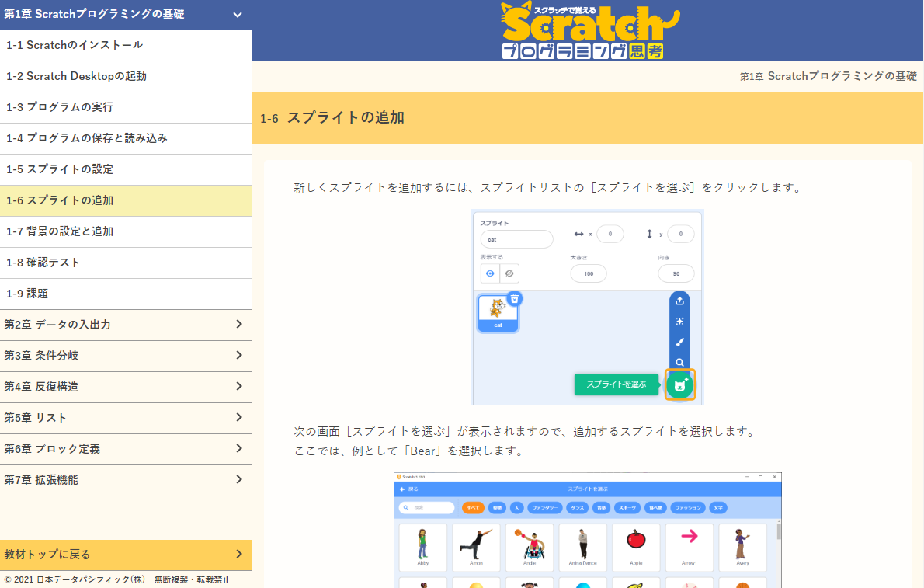Toggle the hide sprite crossed-eye icon
Viewport: 924px width, 588px height.
(x=509, y=273)
